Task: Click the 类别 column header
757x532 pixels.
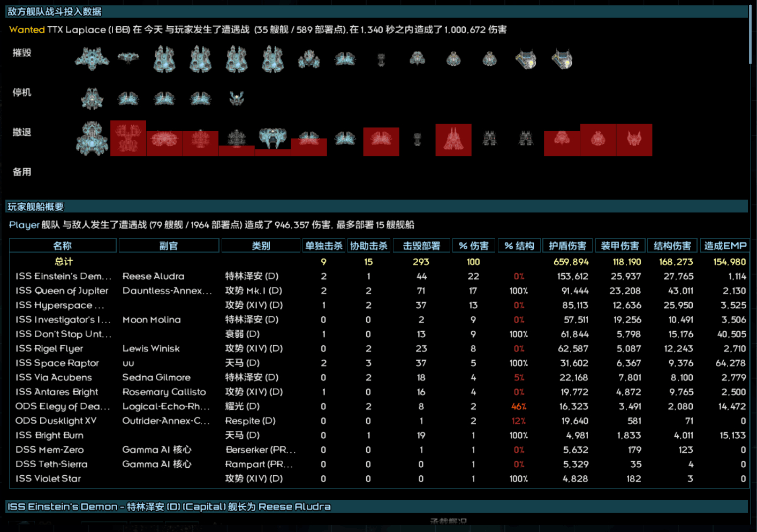Action: coord(261,245)
